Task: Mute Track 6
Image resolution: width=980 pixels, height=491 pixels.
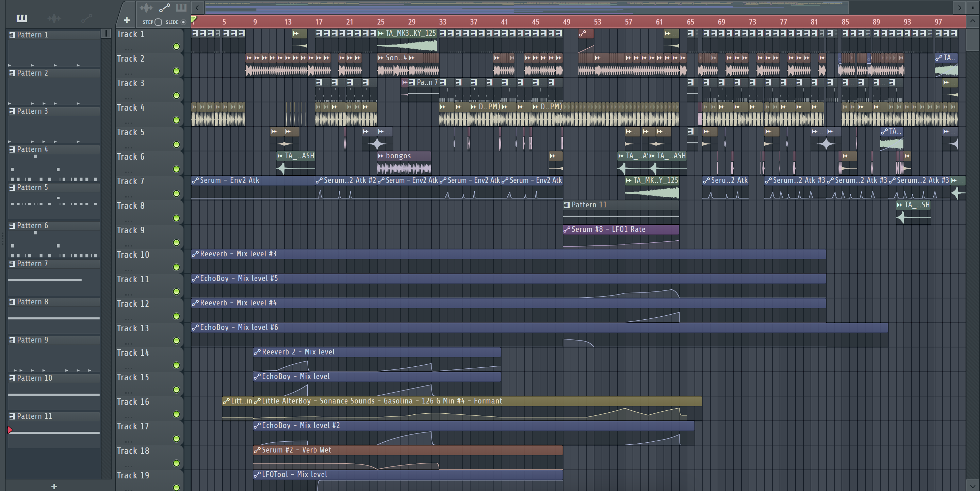Action: [176, 169]
